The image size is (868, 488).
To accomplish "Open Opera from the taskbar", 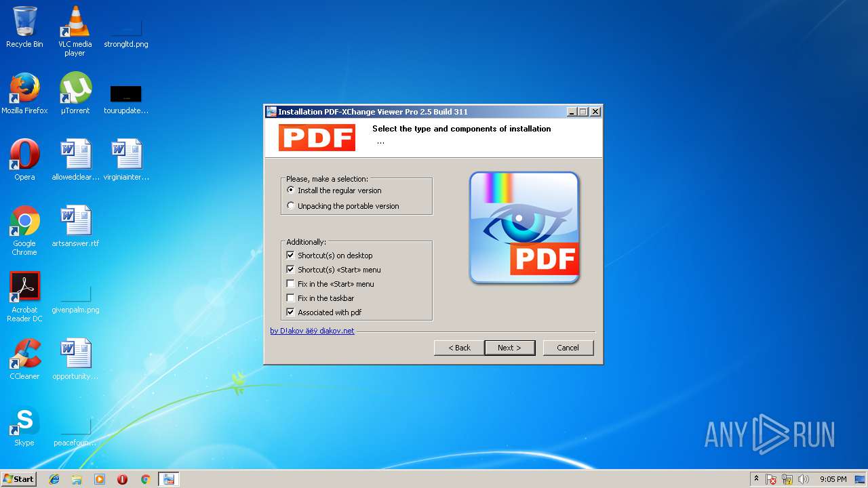I will point(122,479).
